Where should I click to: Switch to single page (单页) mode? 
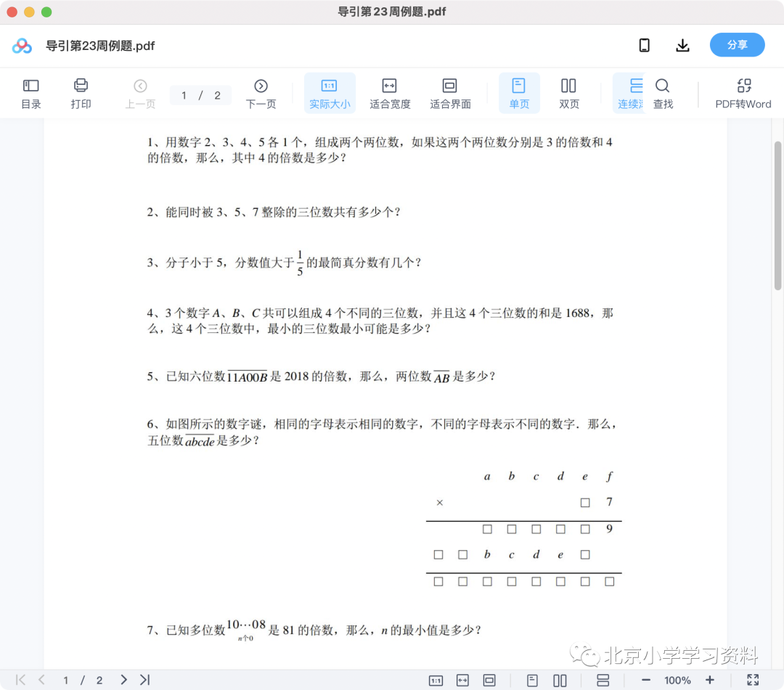coord(519,94)
